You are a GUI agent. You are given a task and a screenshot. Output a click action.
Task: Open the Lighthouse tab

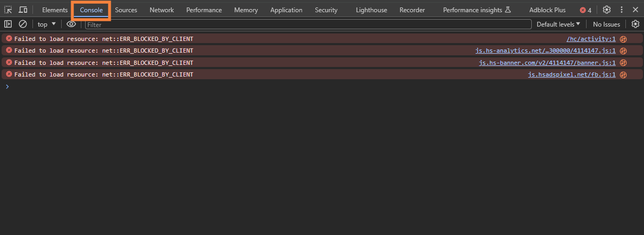(372, 10)
